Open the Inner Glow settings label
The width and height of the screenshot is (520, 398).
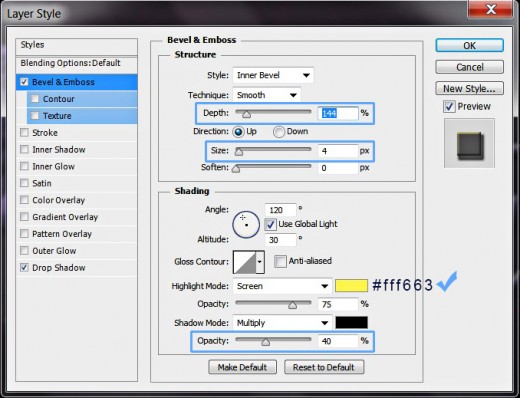pyautogui.click(x=53, y=166)
